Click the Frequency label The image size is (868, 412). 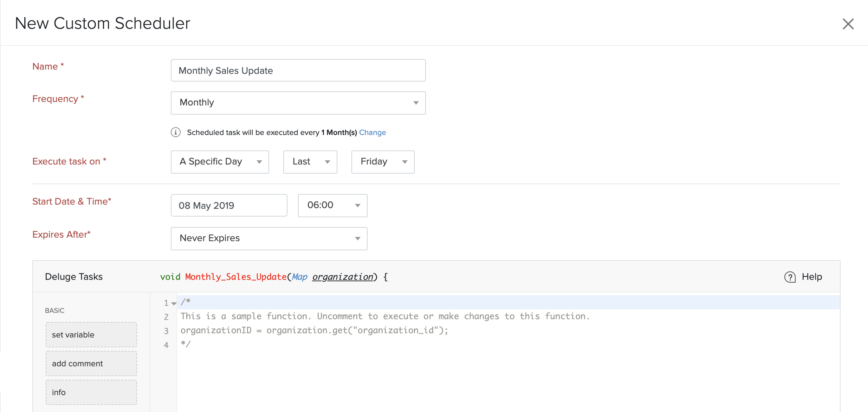(58, 99)
